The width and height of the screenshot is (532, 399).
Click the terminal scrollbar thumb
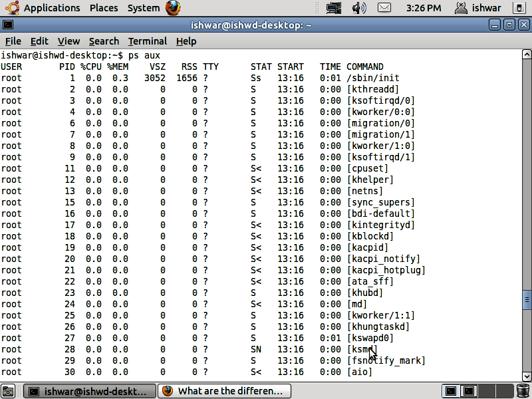pyautogui.click(x=527, y=300)
